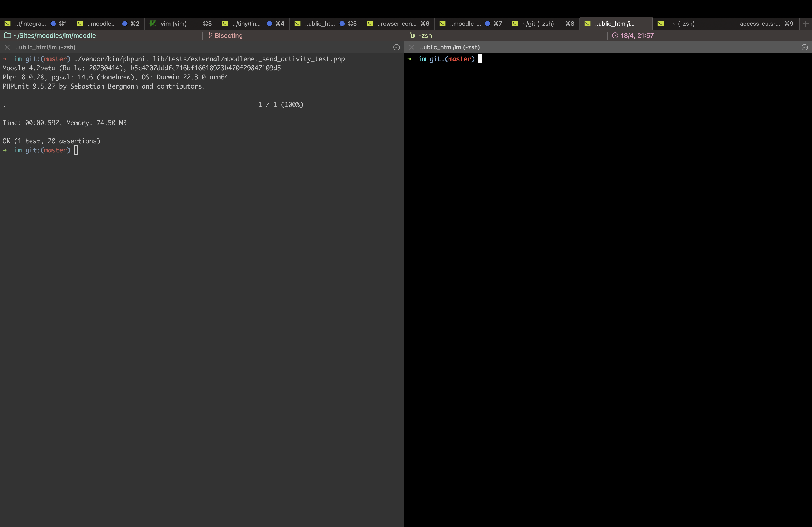Select the active ..ublic_html/i... tab
Viewport: 812px width, 527px height.
pos(616,24)
